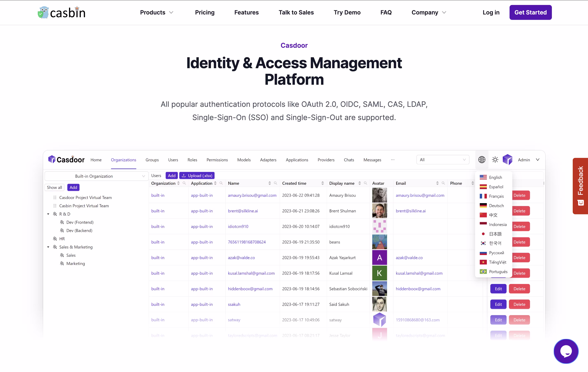Image resolution: width=588 pixels, height=372 pixels.
Task: Open the Pricing menu item
Action: 205,12
